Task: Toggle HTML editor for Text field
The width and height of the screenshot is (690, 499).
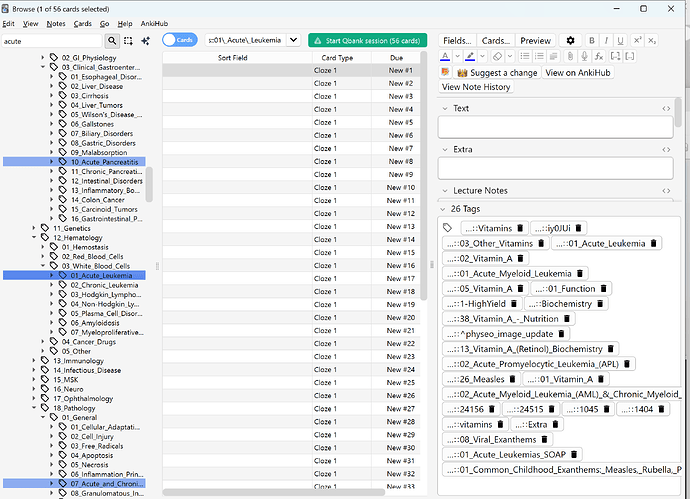Action: (666, 108)
